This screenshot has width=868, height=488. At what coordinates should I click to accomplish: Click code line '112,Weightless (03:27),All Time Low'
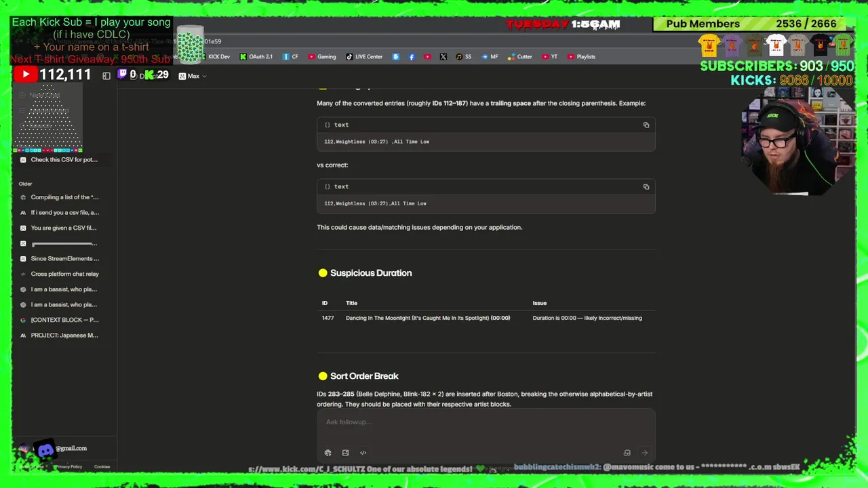click(x=375, y=203)
